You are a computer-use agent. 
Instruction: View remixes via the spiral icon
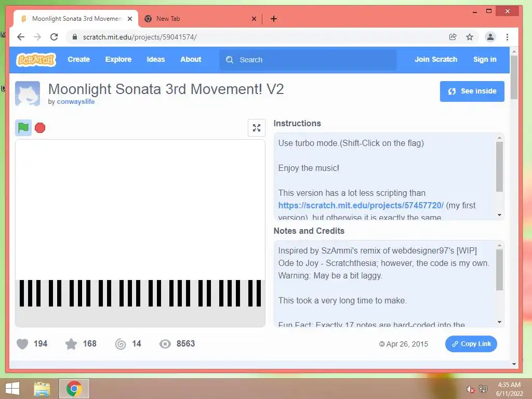121,344
